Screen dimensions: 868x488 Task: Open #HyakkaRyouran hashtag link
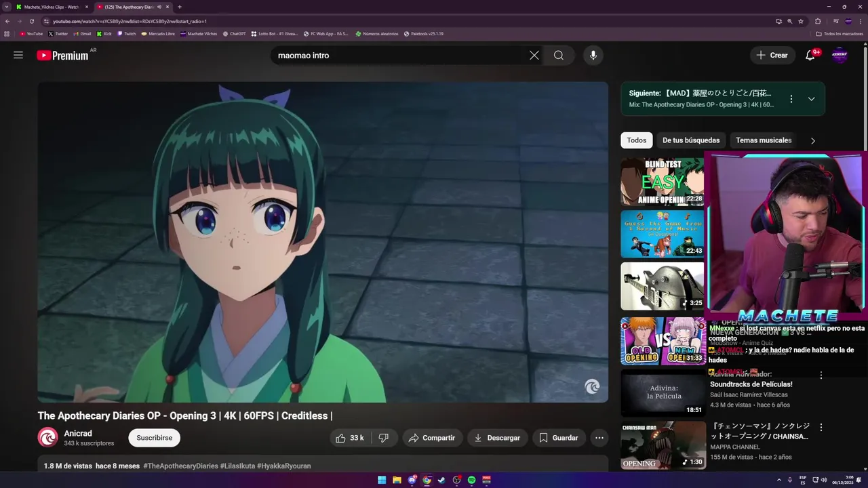(283, 466)
